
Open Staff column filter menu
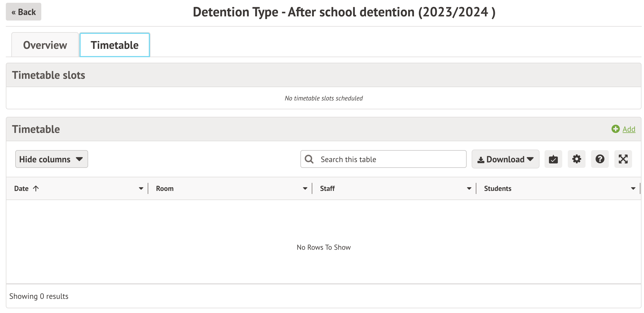coord(469,189)
